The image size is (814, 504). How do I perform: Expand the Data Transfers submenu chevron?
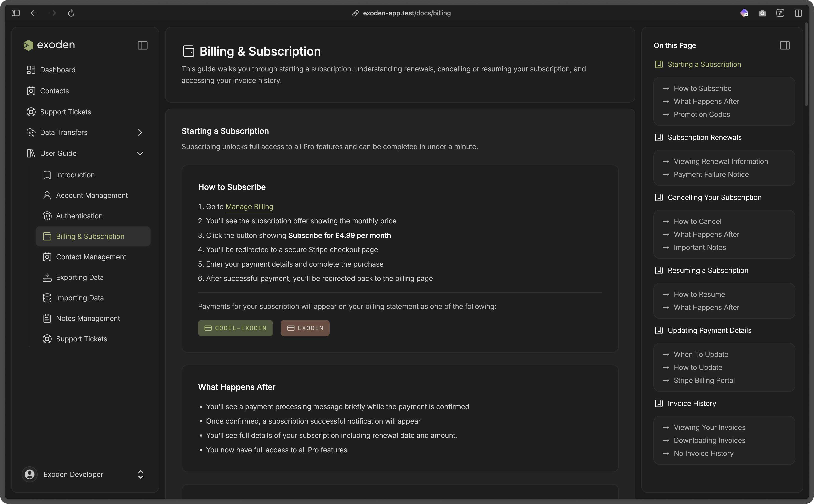tap(140, 133)
